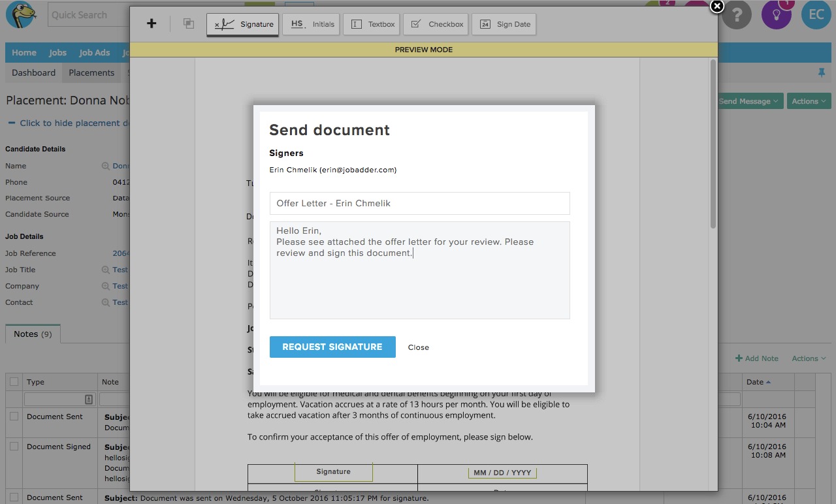Click the JobAdder gecko logo
836x504 pixels.
pyautogui.click(x=21, y=14)
